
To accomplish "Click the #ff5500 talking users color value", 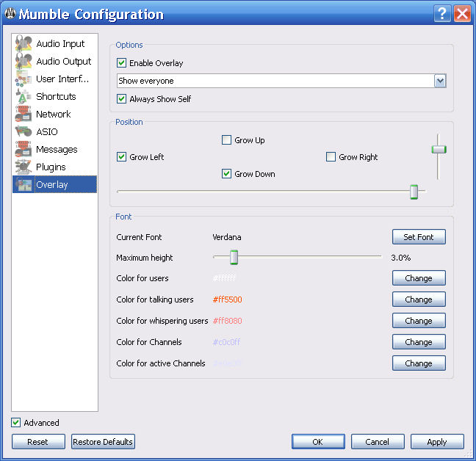I will pyautogui.click(x=228, y=300).
